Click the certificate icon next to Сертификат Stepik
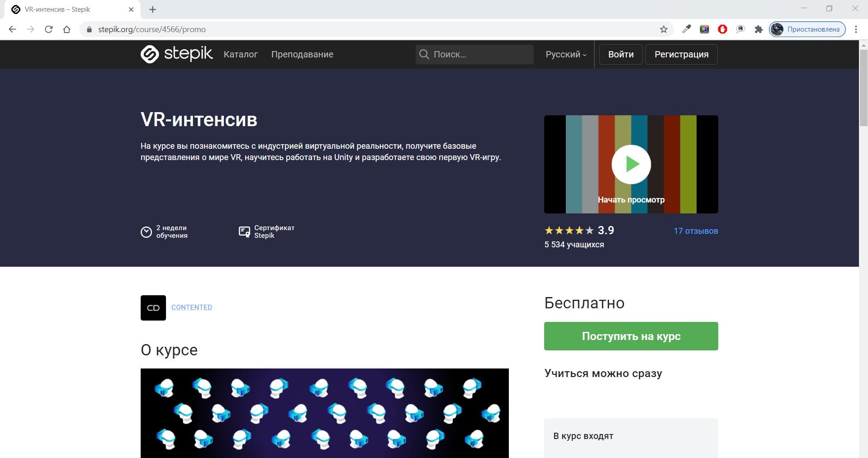The height and width of the screenshot is (458, 868). click(x=244, y=232)
